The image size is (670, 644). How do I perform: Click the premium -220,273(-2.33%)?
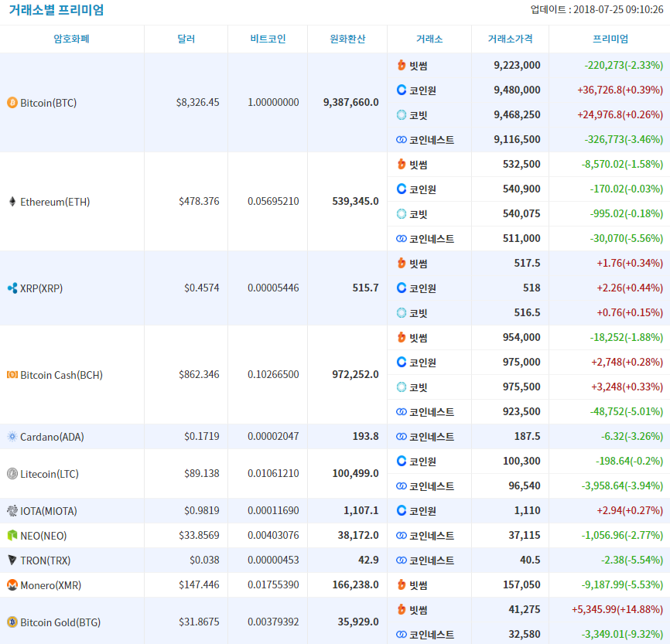624,66
